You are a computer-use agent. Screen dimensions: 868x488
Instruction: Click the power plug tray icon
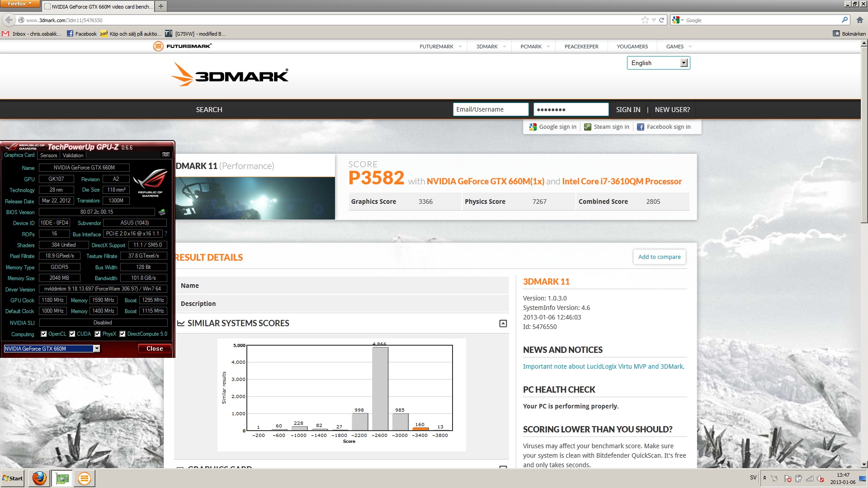[x=799, y=479]
